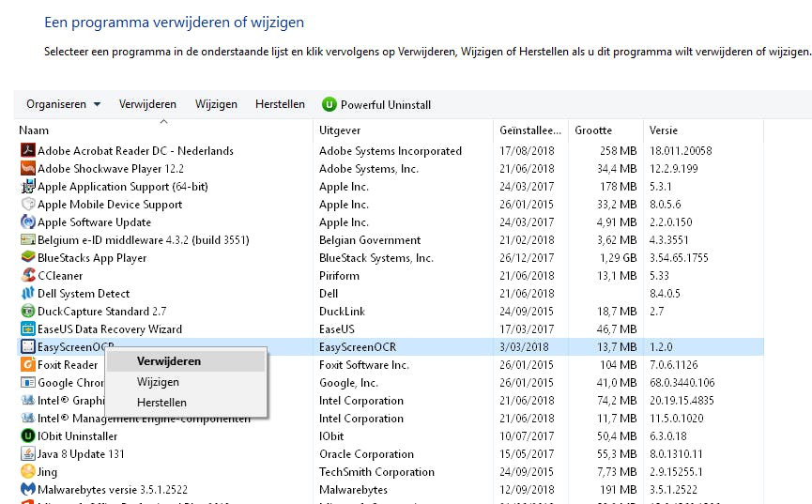Choose Wijzigen in the context menu
This screenshot has width=812, height=504.
point(186,382)
